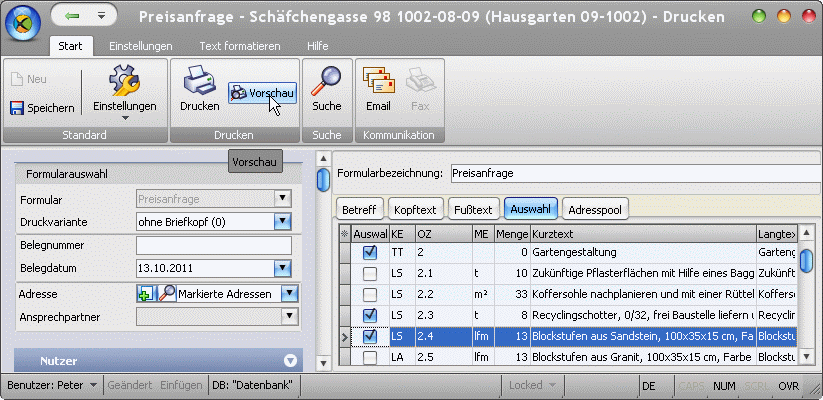Click into the Belegnummer input field
This screenshot has height=400, width=823.
[213, 245]
